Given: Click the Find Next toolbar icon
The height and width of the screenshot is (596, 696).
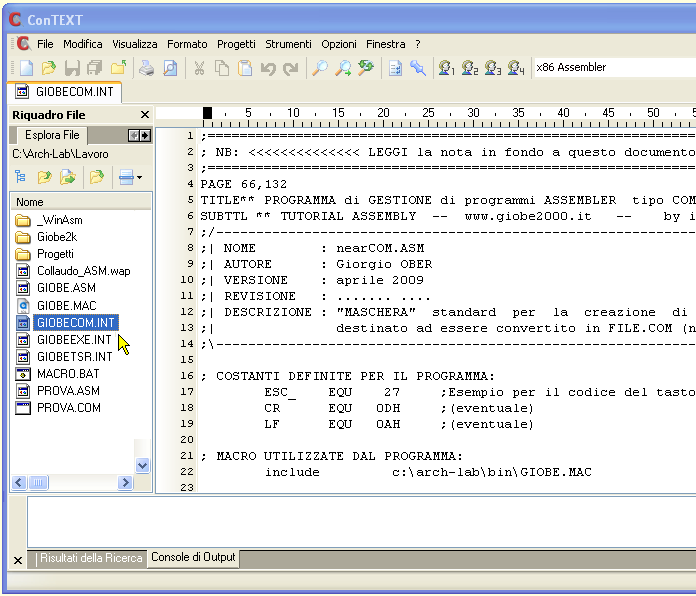Looking at the screenshot, I should pyautogui.click(x=343, y=68).
